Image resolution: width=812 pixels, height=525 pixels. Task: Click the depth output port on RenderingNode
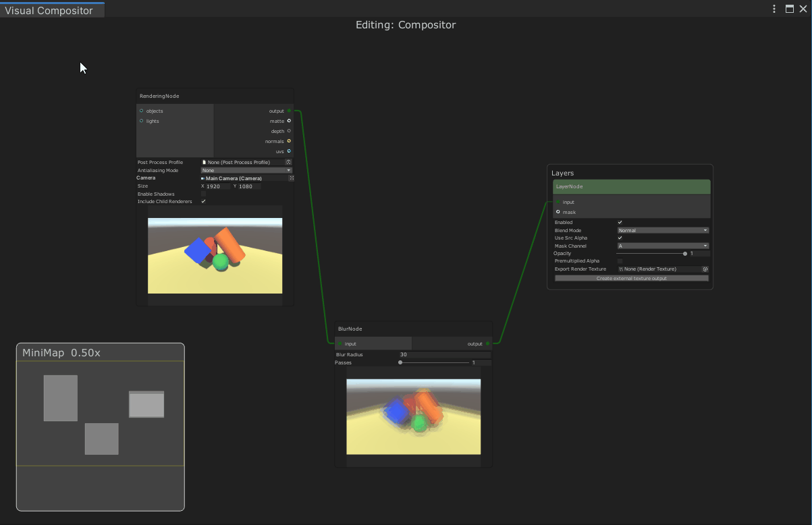pyautogui.click(x=289, y=131)
